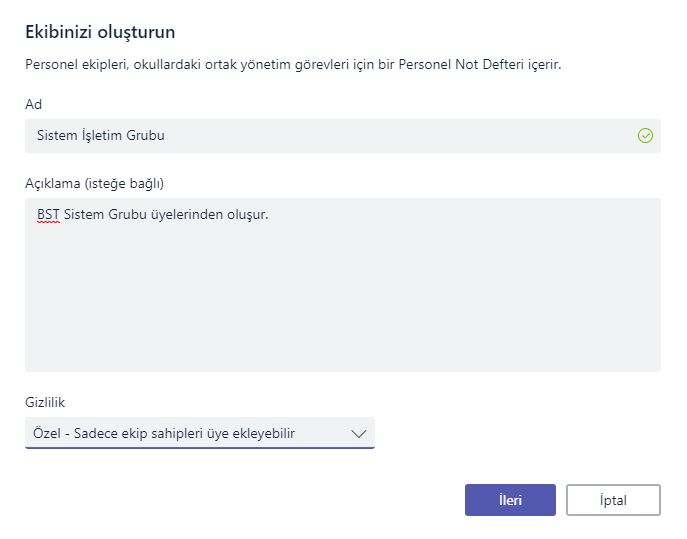
Task: Click the İptal button
Action: pyautogui.click(x=613, y=500)
